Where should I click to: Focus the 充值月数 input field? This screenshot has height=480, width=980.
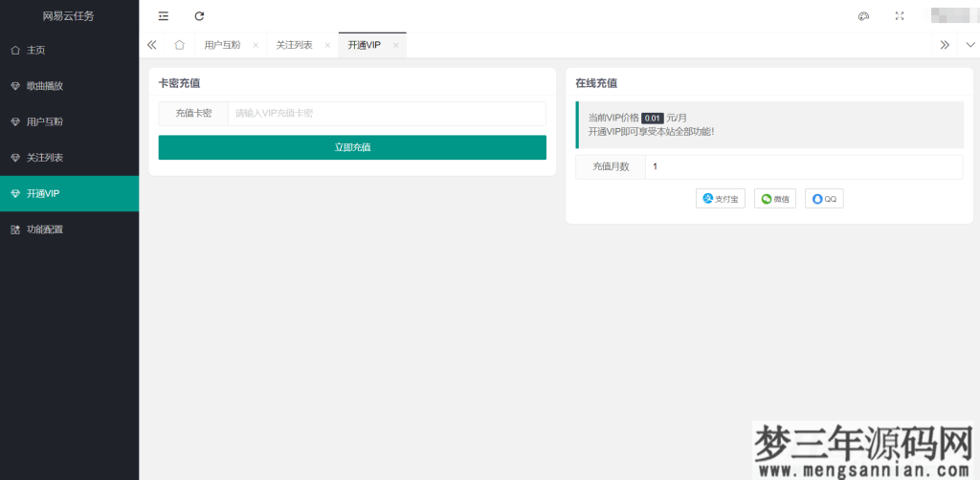point(804,166)
